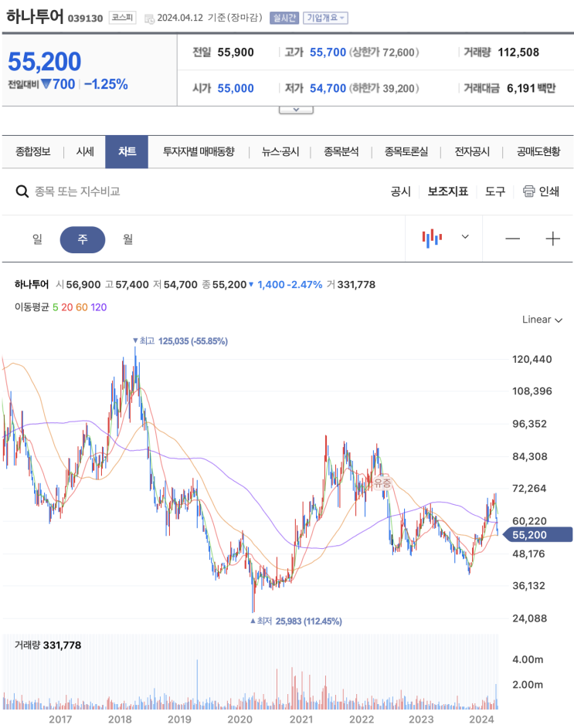Open the 뉴스·공시 tab
This screenshot has width=574, height=728.
(x=280, y=151)
